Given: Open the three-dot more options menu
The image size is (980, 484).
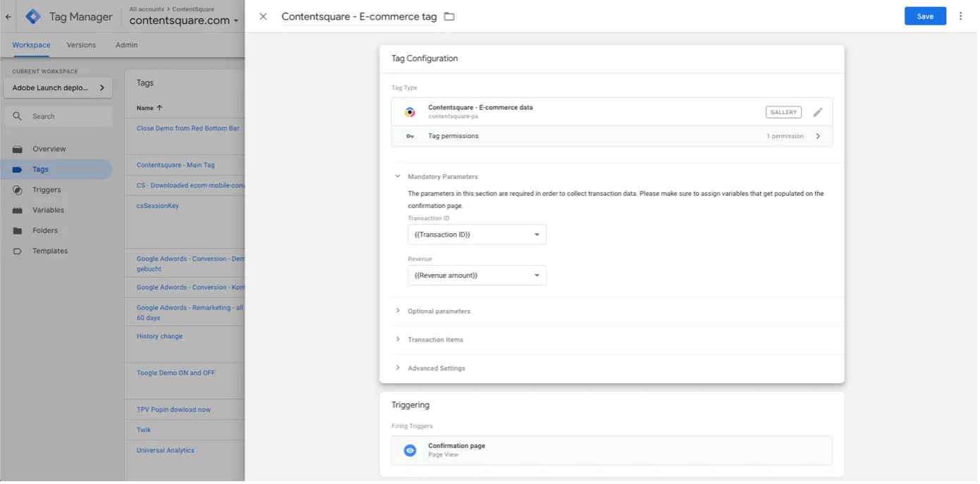Looking at the screenshot, I should [x=960, y=16].
